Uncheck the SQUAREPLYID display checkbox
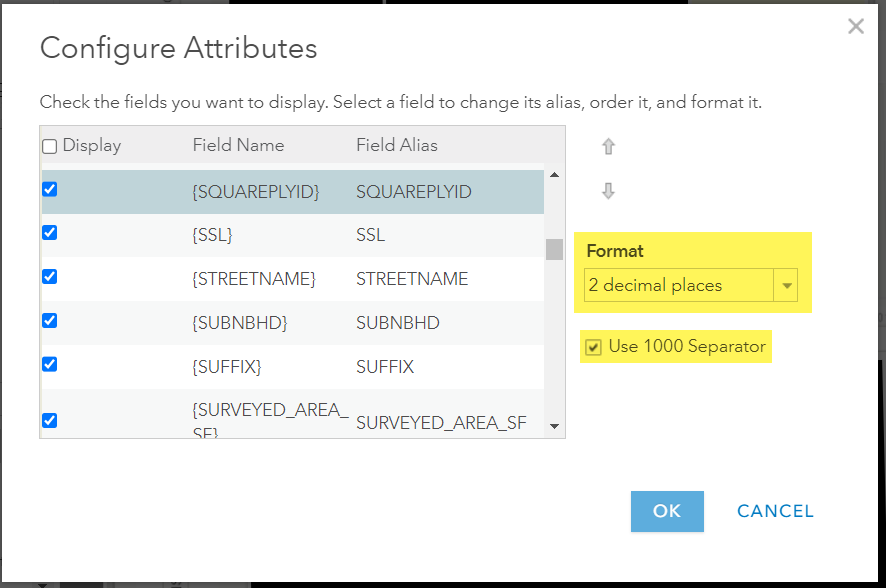The image size is (886, 588). point(49,188)
